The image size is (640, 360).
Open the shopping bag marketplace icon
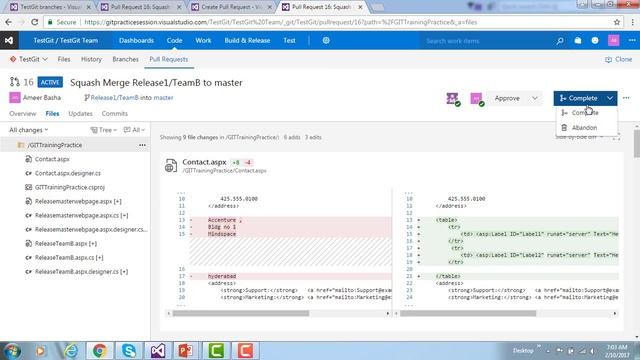coord(578,40)
